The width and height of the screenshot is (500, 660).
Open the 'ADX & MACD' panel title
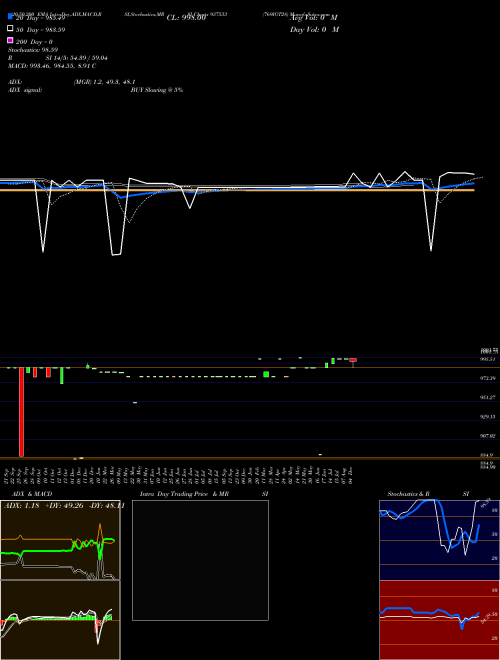tap(32, 494)
